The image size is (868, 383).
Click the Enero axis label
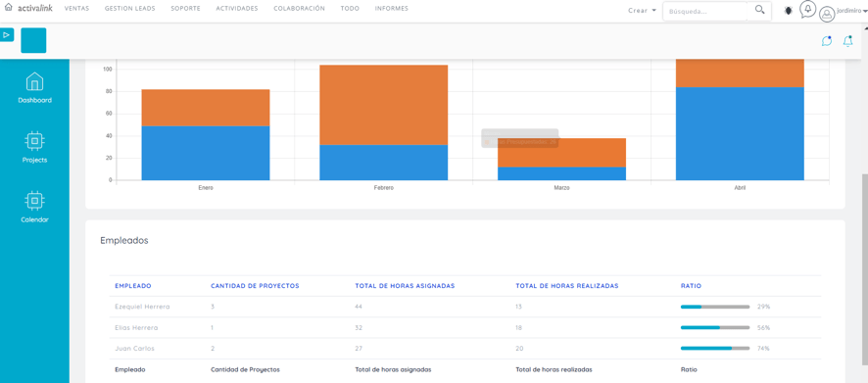coord(206,188)
